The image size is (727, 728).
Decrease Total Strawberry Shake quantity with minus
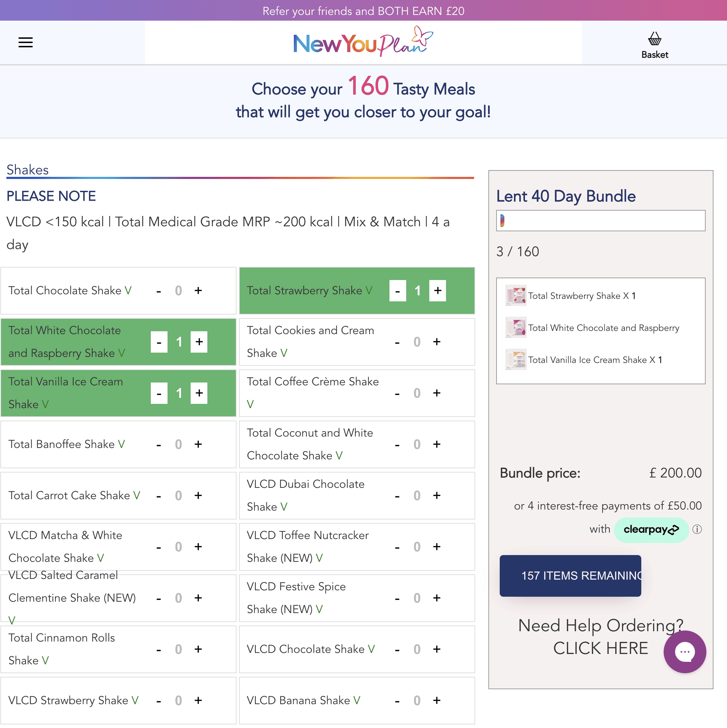pyautogui.click(x=397, y=290)
